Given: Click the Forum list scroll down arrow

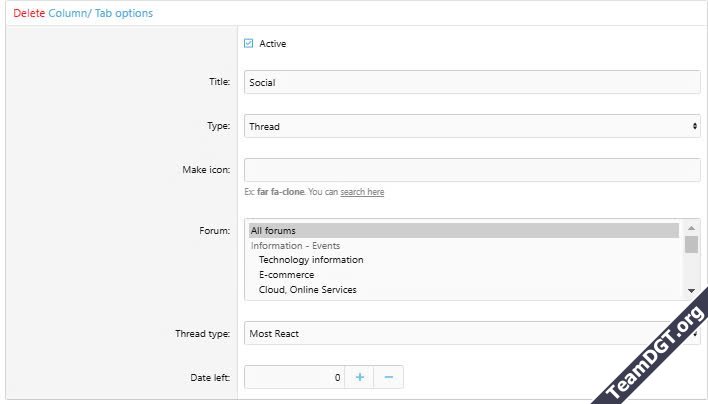Looking at the screenshot, I should pos(691,290).
